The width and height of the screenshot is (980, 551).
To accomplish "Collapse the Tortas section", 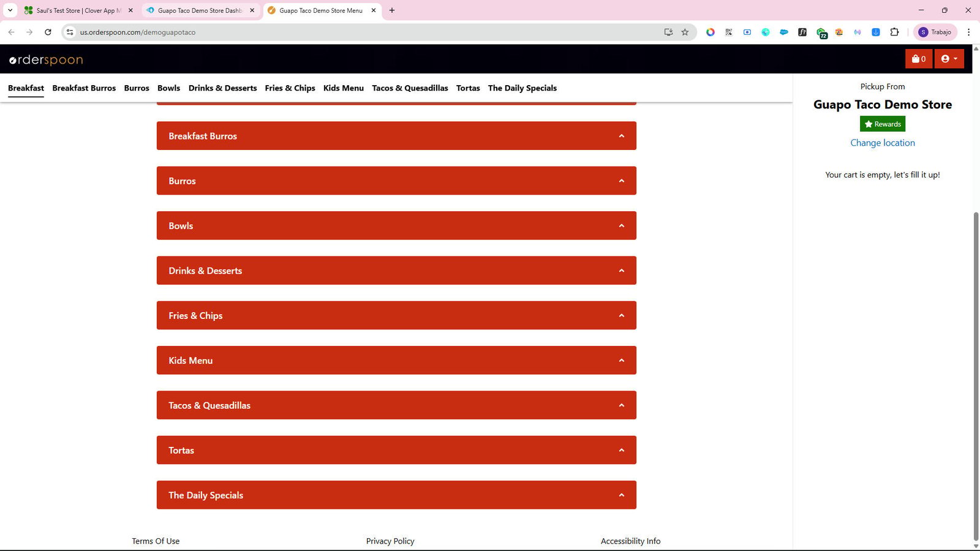I will pos(396,450).
